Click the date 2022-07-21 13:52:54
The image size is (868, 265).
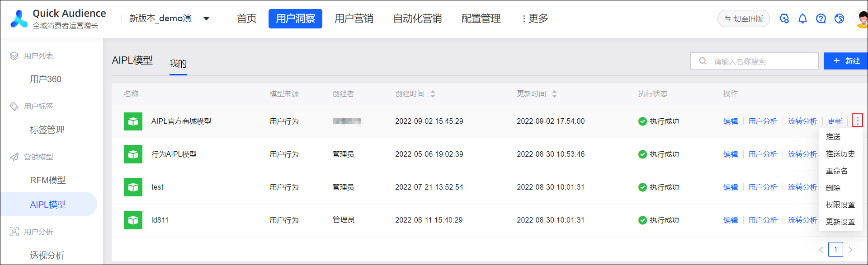(429, 187)
